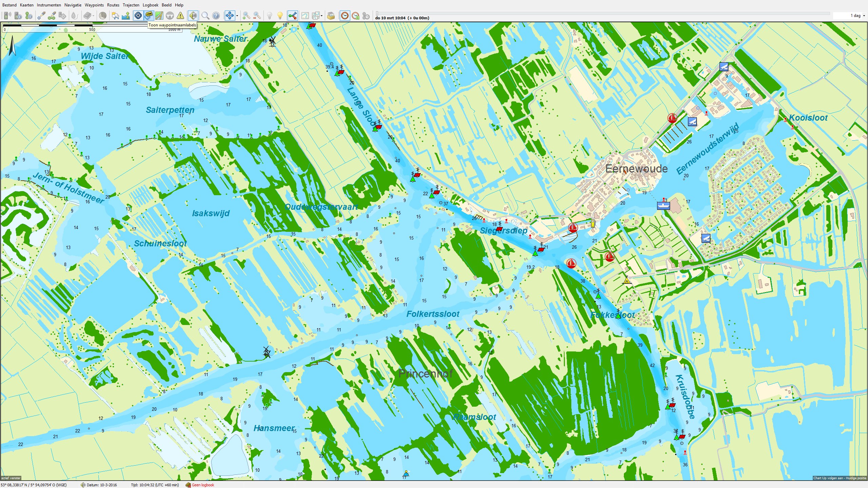This screenshot has height=488, width=868.
Task: Toggle the bridge display button
Action: 170,16
